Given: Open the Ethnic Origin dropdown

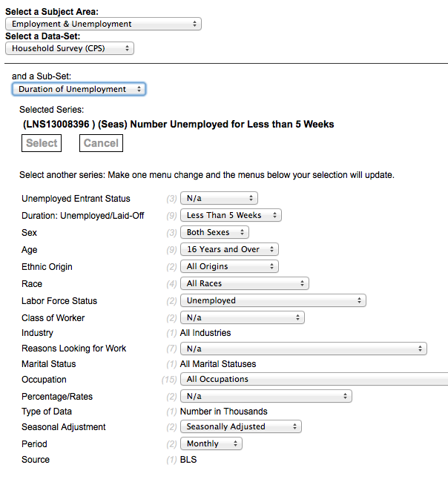Looking at the screenshot, I should tap(229, 266).
